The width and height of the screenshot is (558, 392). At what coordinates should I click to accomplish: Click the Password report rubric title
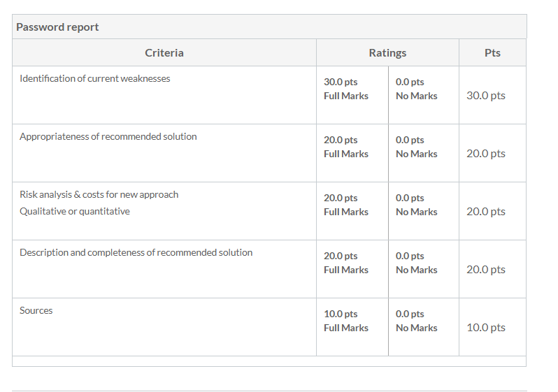57,27
